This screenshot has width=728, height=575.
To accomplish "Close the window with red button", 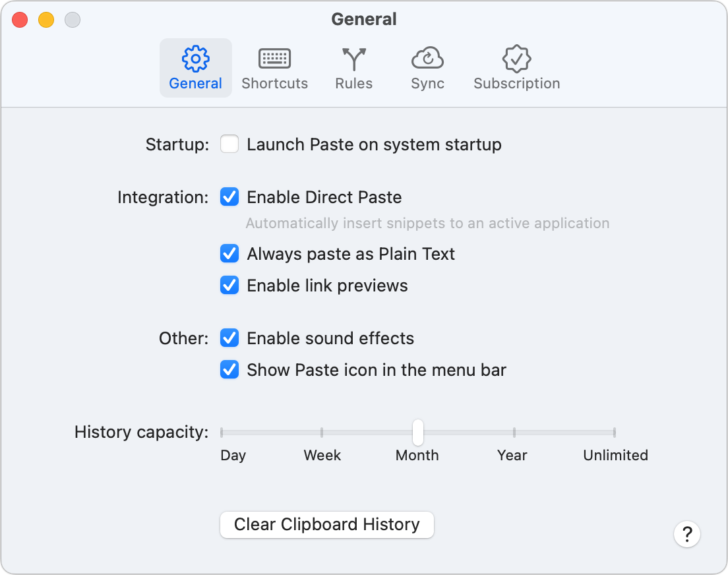I will point(20,20).
